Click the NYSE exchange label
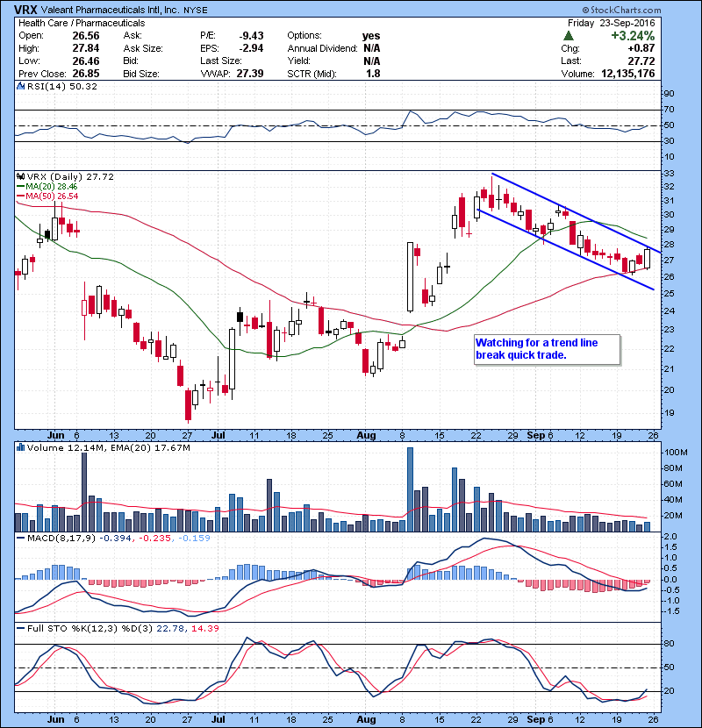This screenshot has width=702, height=728. click(x=196, y=11)
